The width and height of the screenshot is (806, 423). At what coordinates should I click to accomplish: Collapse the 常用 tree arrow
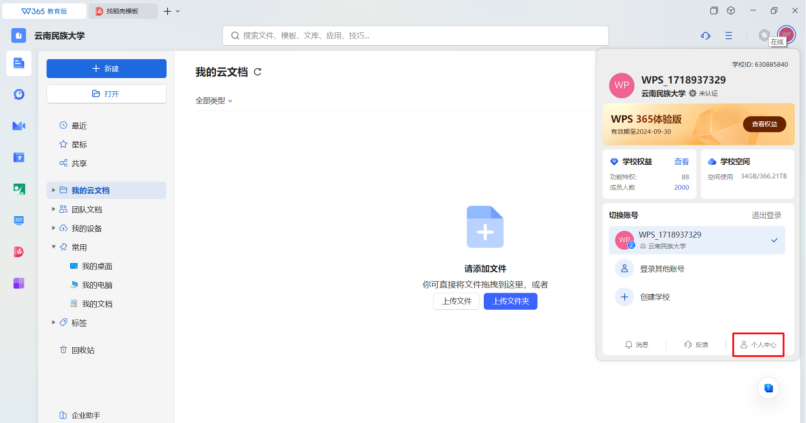coord(53,247)
